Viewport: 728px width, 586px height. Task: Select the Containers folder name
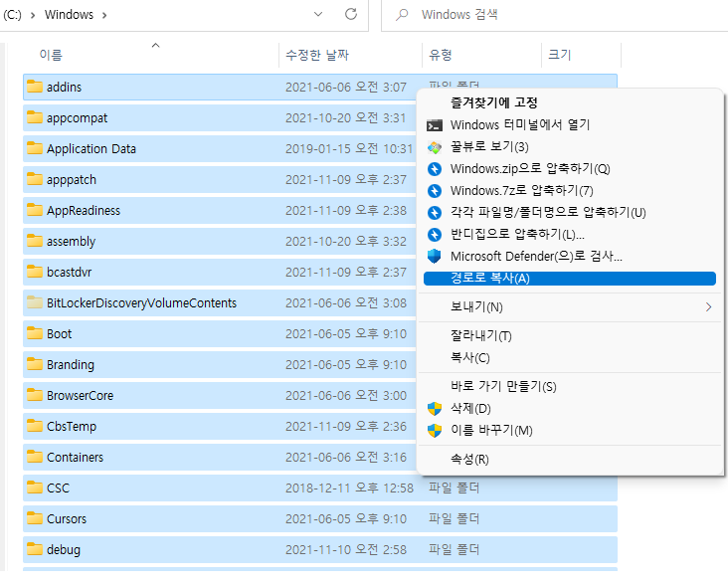[x=75, y=458]
